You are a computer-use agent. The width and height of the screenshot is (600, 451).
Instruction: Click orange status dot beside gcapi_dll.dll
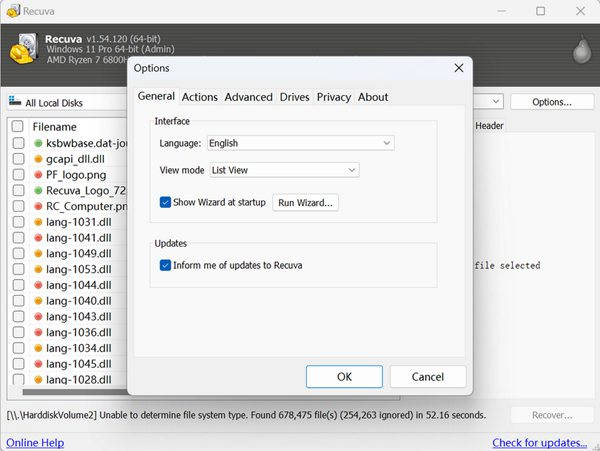tap(37, 158)
